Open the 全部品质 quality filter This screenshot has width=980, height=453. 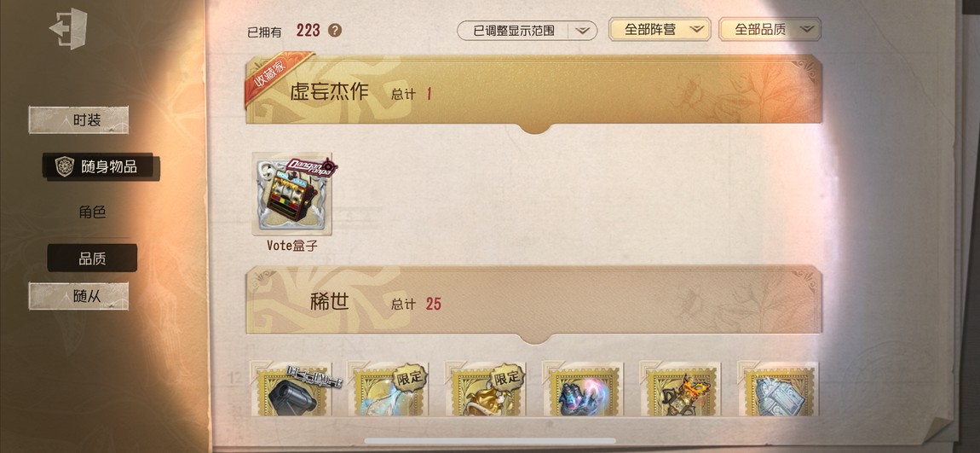(x=770, y=29)
